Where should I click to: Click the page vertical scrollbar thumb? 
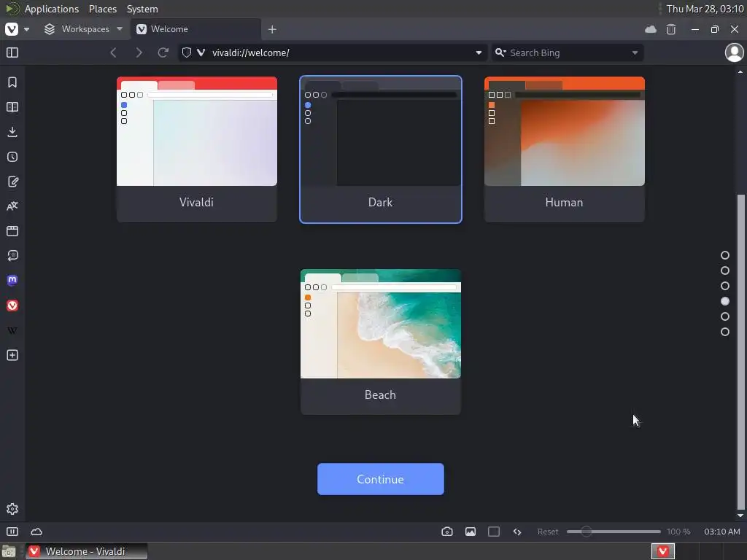pyautogui.click(x=740, y=351)
